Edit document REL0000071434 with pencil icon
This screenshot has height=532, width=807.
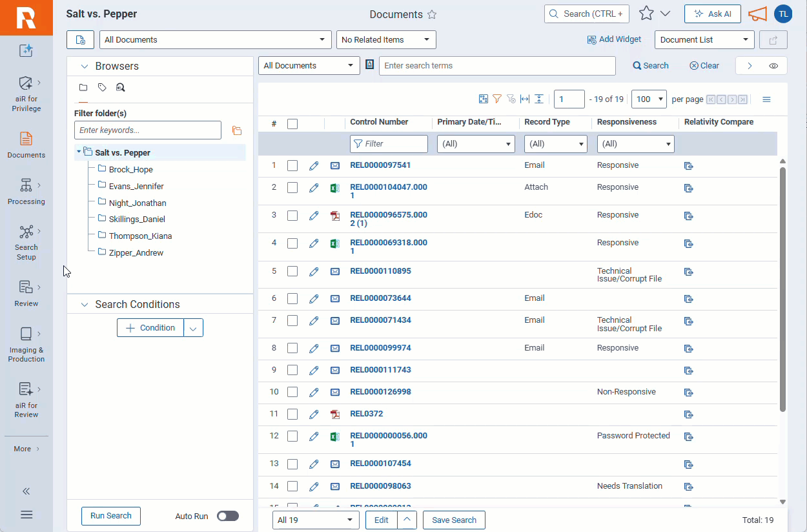point(314,320)
